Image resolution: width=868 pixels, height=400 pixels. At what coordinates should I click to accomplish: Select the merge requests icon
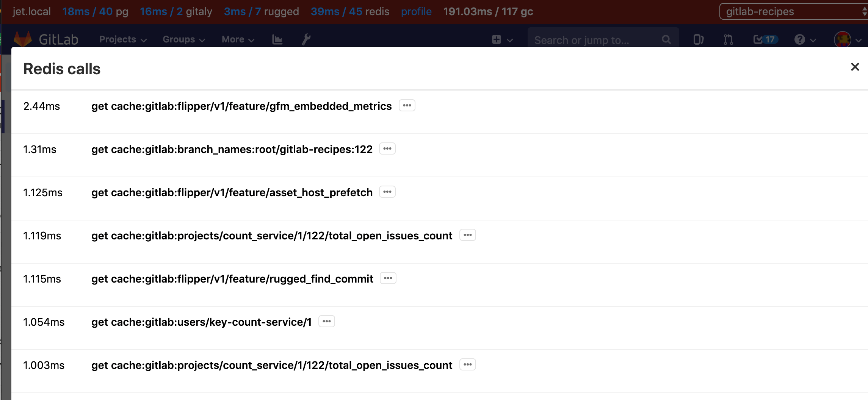(x=728, y=39)
